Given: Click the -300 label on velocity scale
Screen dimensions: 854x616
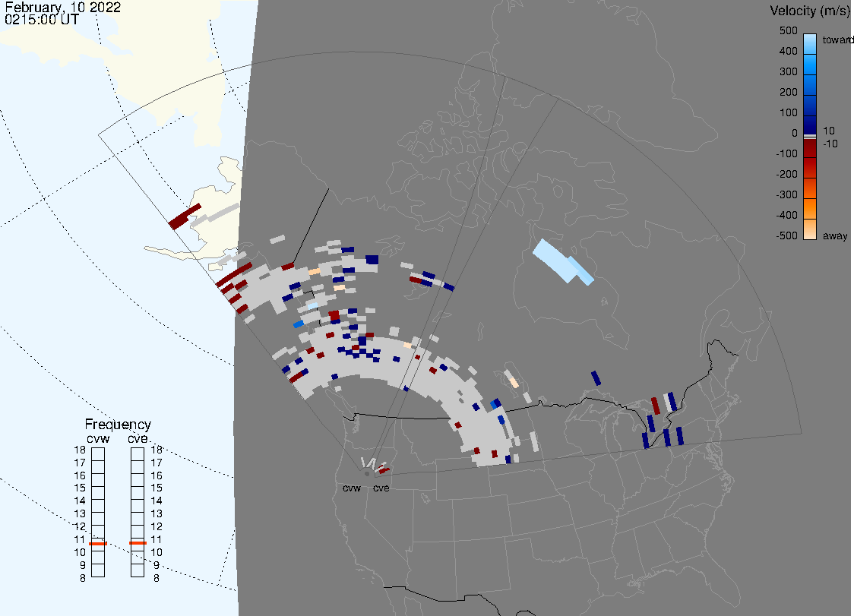Looking at the screenshot, I should (786, 194).
